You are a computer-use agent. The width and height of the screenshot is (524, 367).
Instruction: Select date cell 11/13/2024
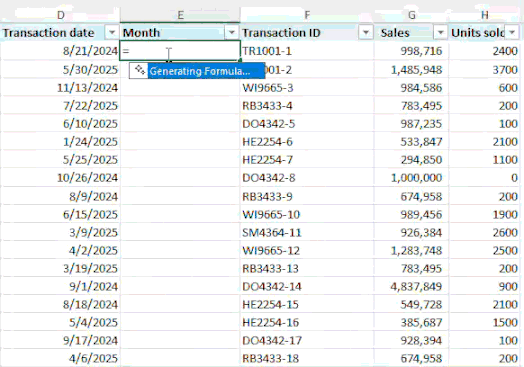coord(60,88)
